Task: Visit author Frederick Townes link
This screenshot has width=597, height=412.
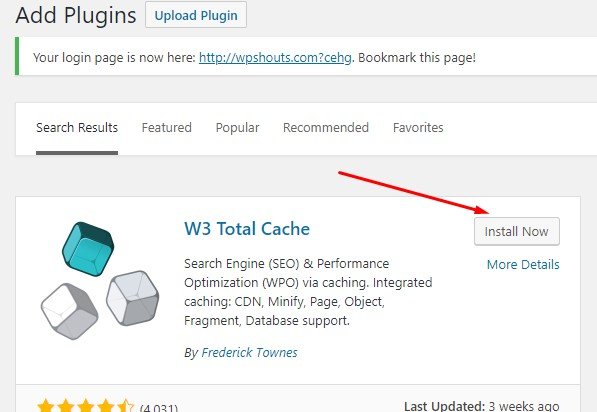Action: (249, 353)
